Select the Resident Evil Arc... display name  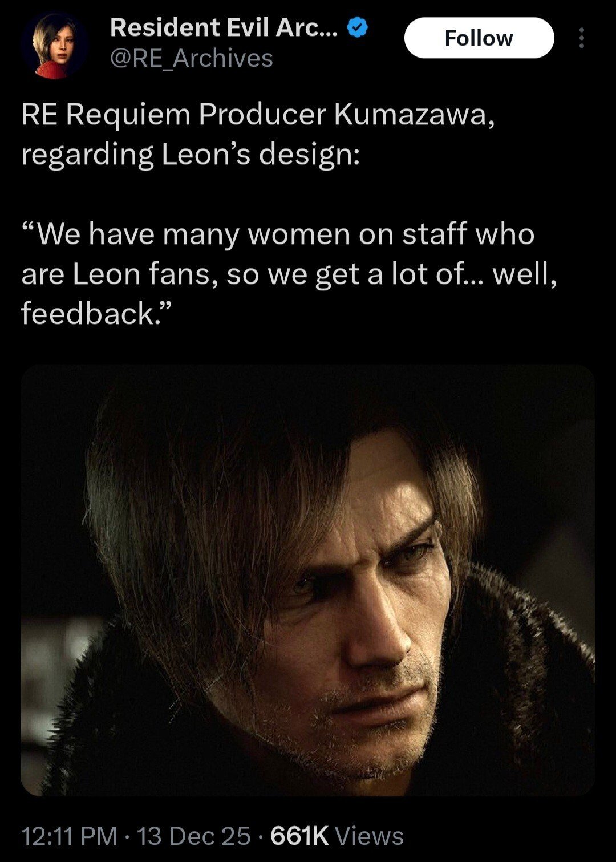click(224, 27)
